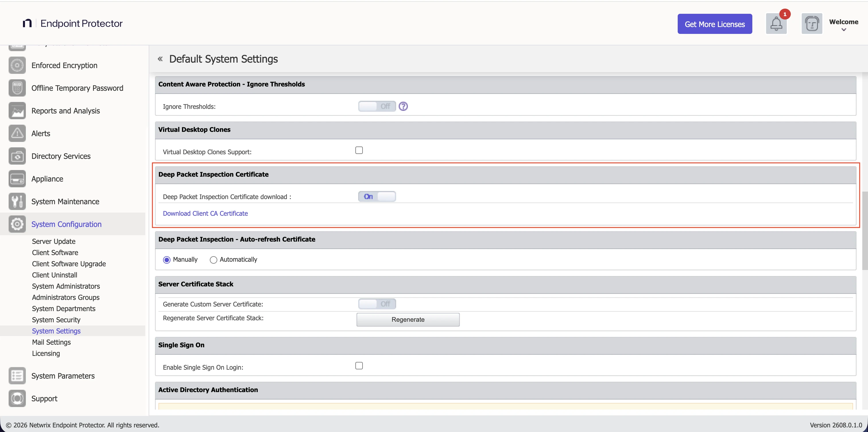
Task: Open Enforced Encryption menu section
Action: (64, 65)
